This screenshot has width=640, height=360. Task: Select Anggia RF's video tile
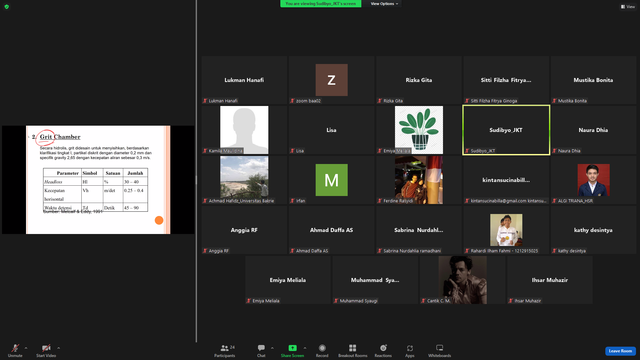click(x=244, y=230)
